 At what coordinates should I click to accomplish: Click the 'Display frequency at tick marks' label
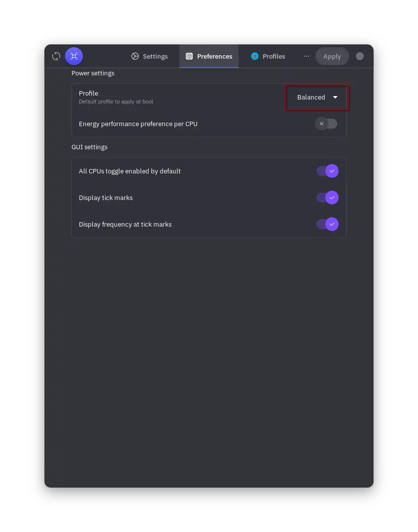click(x=125, y=224)
